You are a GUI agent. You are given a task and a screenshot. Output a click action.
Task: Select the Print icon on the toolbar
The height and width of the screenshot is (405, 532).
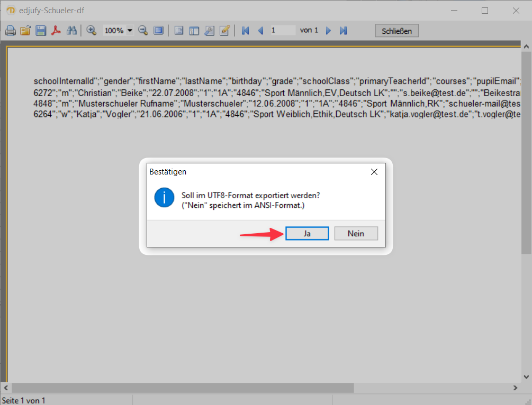click(10, 30)
